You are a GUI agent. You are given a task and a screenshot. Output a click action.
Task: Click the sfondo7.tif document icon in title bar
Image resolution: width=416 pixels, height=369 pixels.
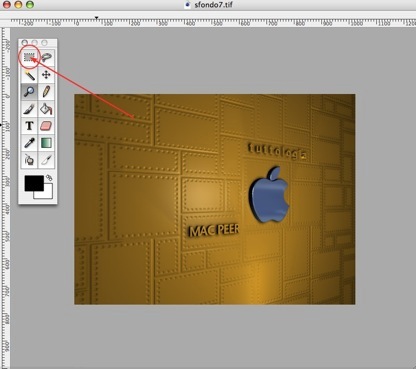(188, 4)
